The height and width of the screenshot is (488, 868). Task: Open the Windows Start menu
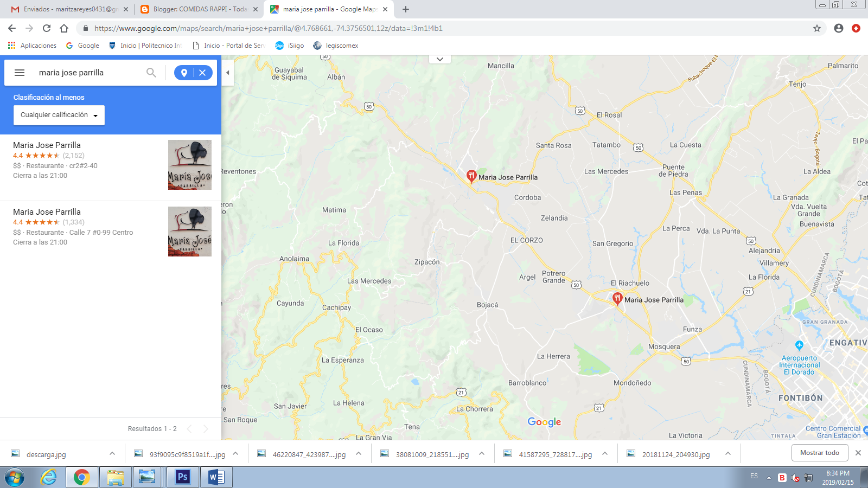click(15, 477)
